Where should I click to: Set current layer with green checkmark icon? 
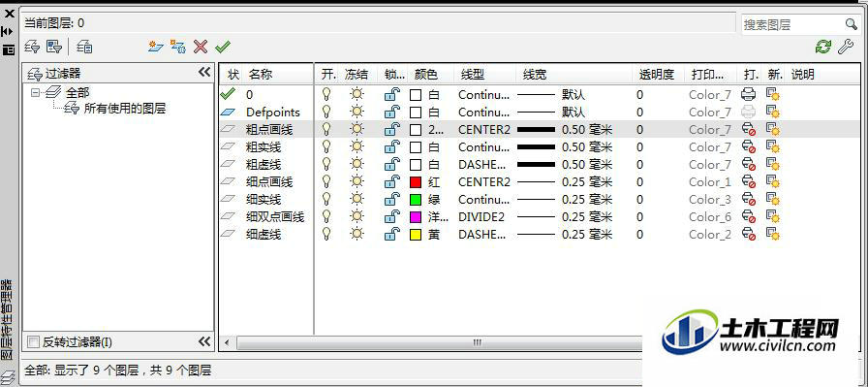click(x=223, y=47)
